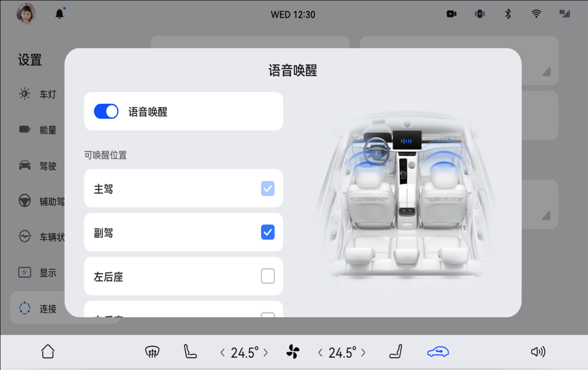Raise the left-side temperature with its right chevron
The image size is (588, 370).
click(x=266, y=353)
